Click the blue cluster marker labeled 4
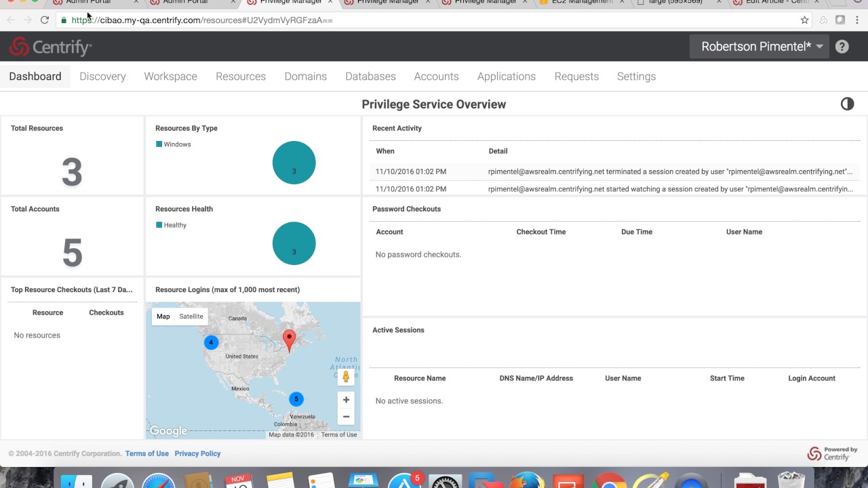 point(211,342)
